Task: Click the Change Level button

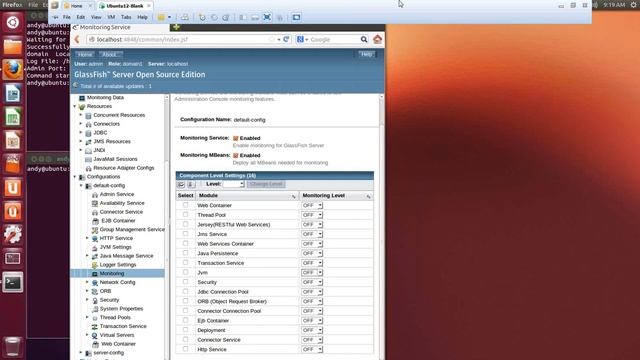Action: click(266, 184)
